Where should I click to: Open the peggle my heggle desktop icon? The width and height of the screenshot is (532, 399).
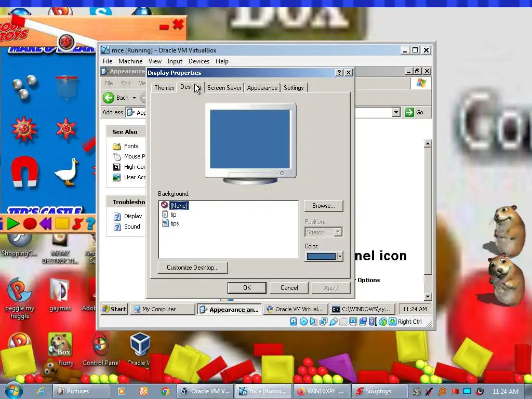pyautogui.click(x=19, y=298)
